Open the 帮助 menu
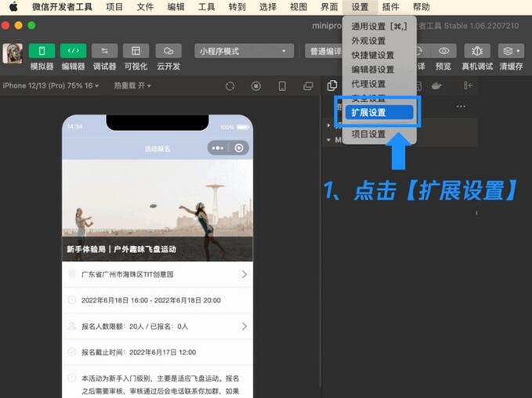This screenshot has width=532, height=398. click(x=422, y=7)
